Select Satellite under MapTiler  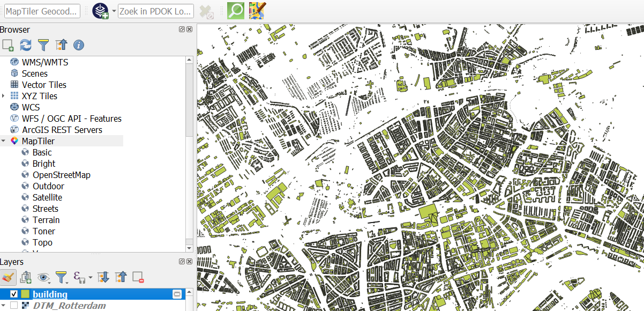point(49,197)
